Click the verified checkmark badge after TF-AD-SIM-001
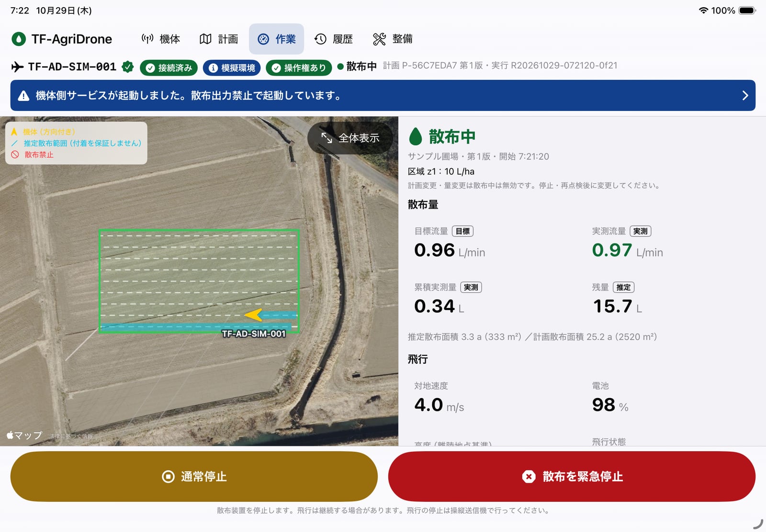The image size is (766, 532). (128, 67)
